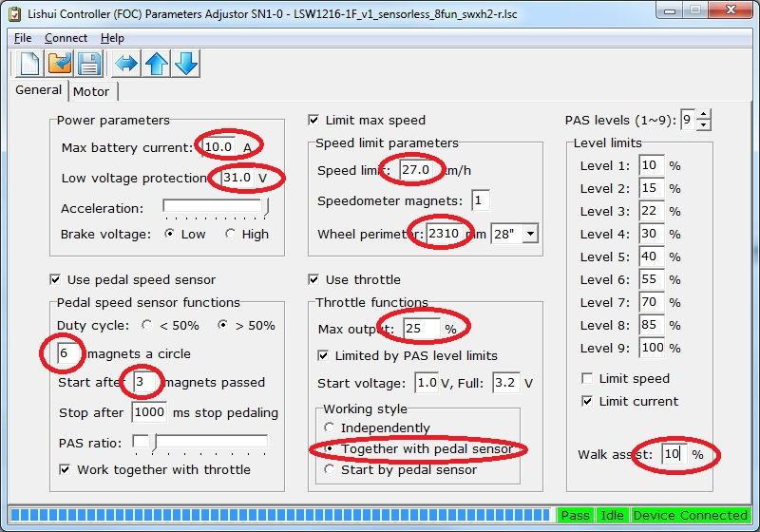Viewport: 760px width, 532px height.
Task: Toggle Use pedal speed sensor checkbox
Action: coord(55,279)
